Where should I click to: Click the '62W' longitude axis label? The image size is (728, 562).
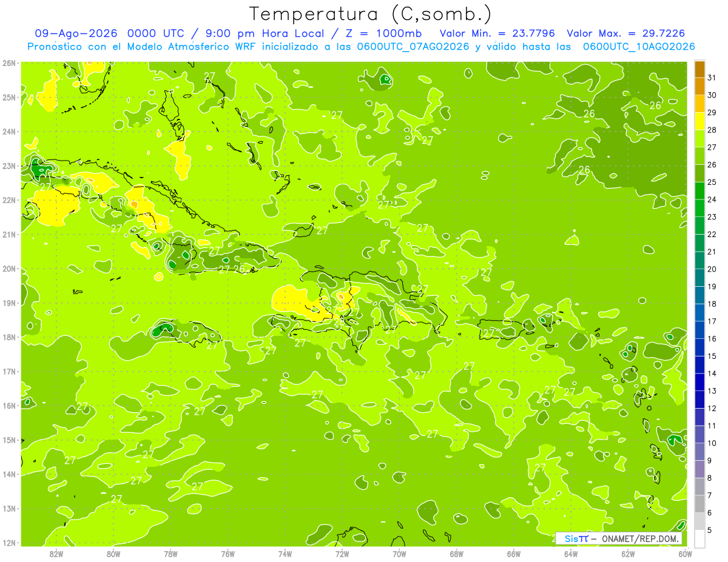point(628,554)
